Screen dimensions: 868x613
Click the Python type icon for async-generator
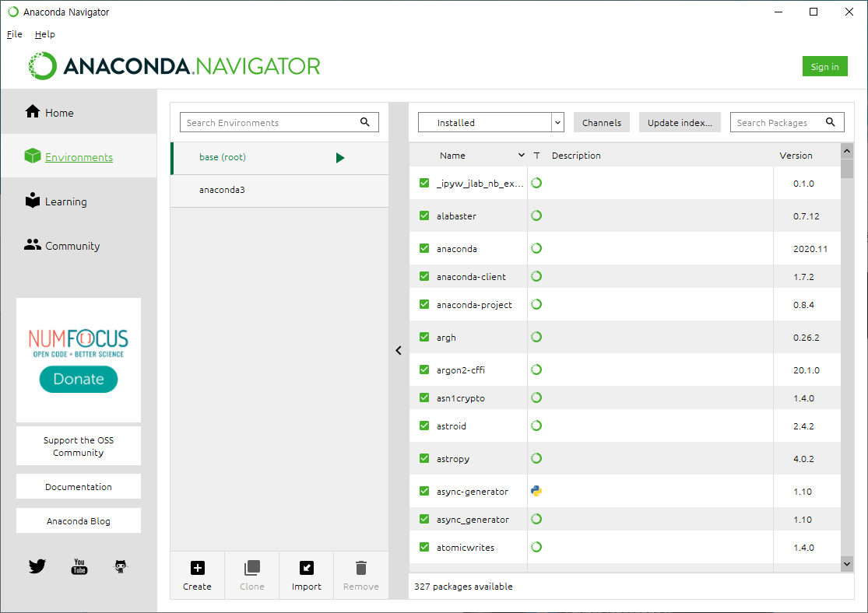(536, 491)
